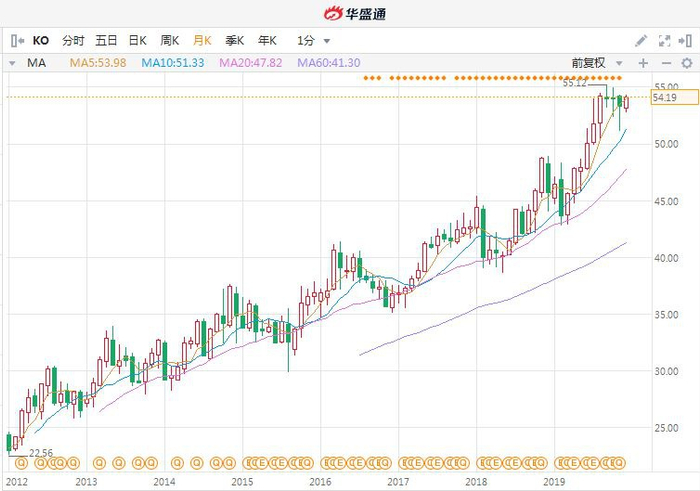Collapse the left panel beside KO

pos(17,41)
